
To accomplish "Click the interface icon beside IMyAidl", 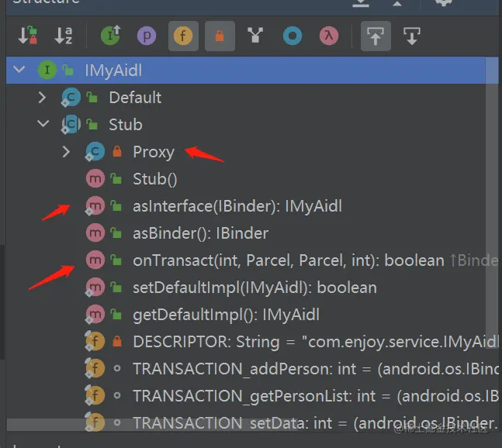I will 47,70.
